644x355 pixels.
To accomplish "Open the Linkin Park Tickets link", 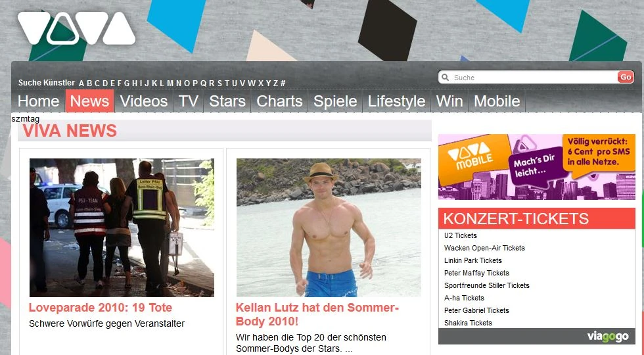I will pos(472,260).
